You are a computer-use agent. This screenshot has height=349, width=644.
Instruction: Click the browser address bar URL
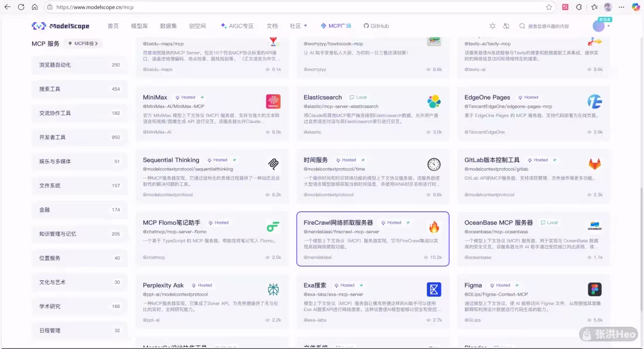point(95,7)
